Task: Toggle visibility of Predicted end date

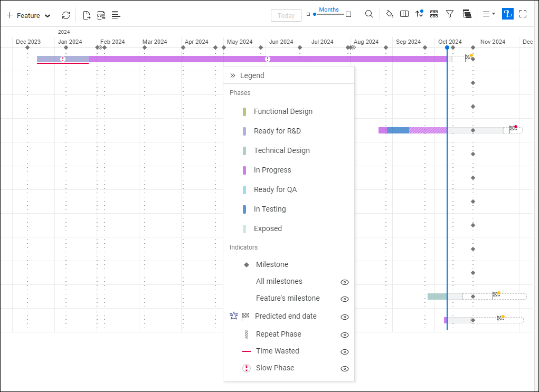Action: (x=344, y=316)
